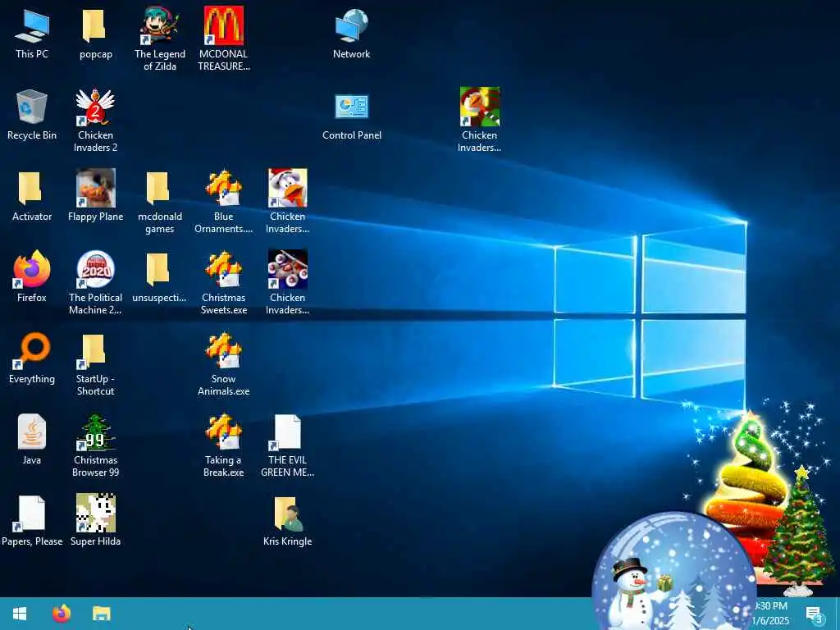Click the taskbar clock and date

[771, 614]
